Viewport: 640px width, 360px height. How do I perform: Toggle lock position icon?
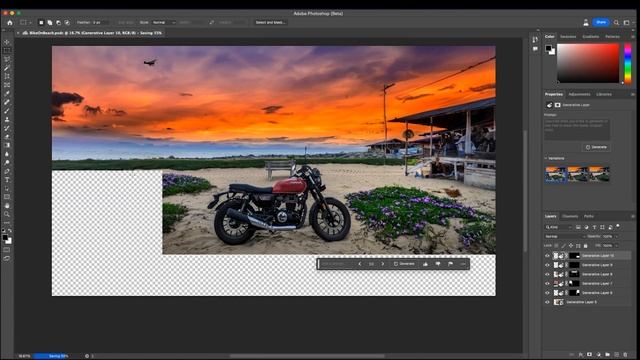click(571, 246)
